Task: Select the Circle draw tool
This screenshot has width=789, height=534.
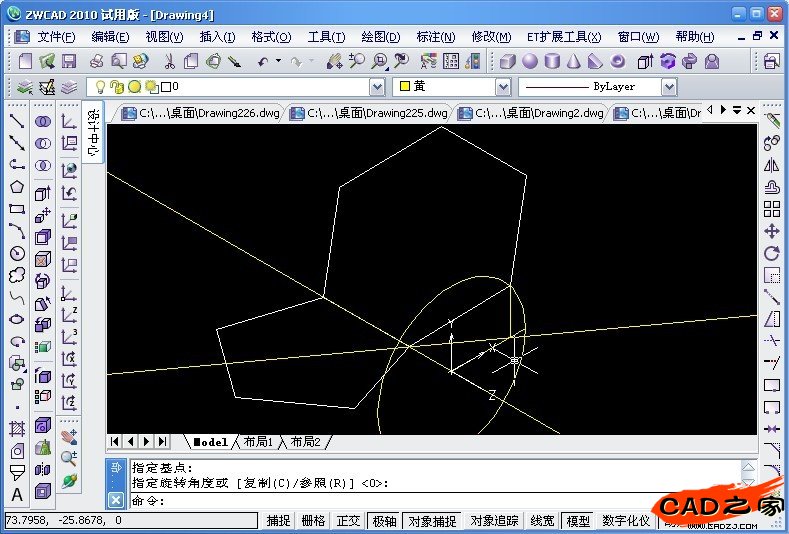Action: click(x=17, y=253)
